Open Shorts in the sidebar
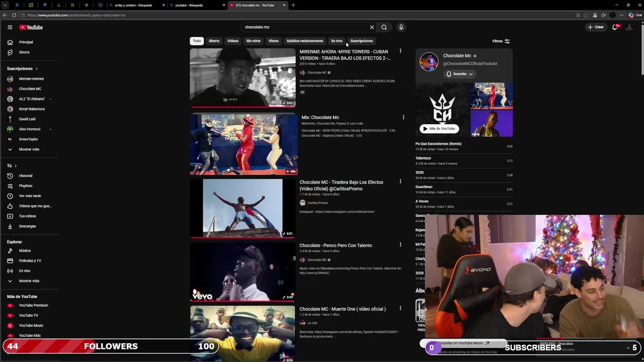The image size is (644, 362). coord(24,52)
